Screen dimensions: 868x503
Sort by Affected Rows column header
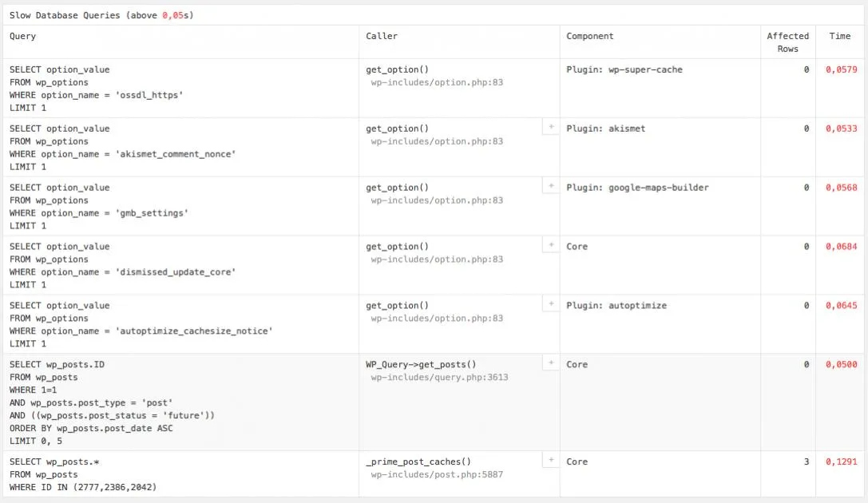coord(787,42)
